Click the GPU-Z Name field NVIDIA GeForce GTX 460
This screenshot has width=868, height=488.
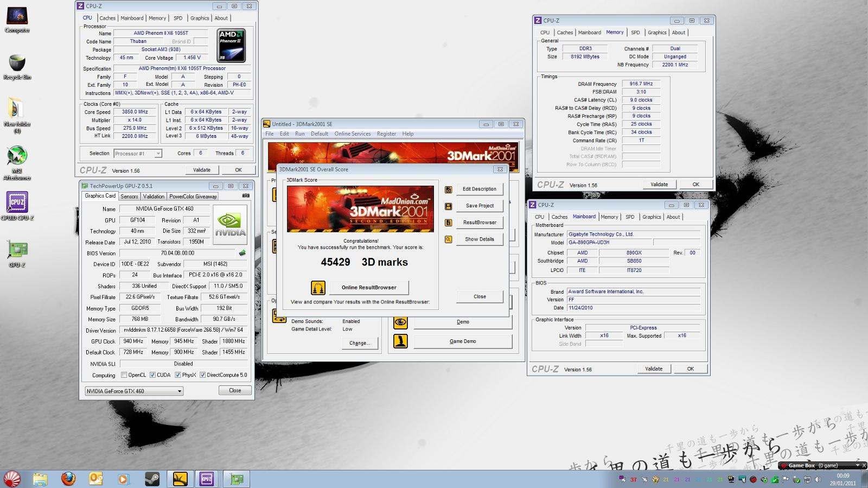coord(164,209)
